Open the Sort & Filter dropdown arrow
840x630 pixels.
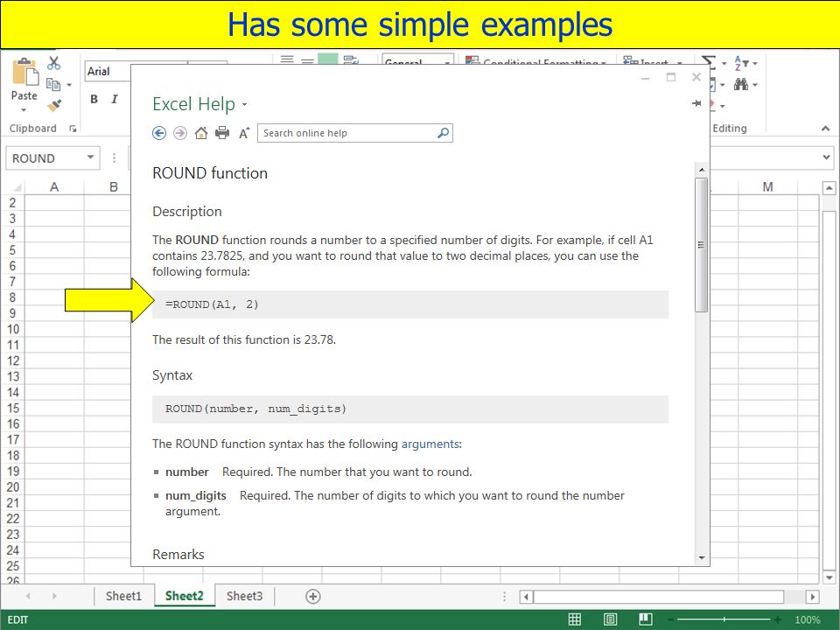pyautogui.click(x=755, y=64)
